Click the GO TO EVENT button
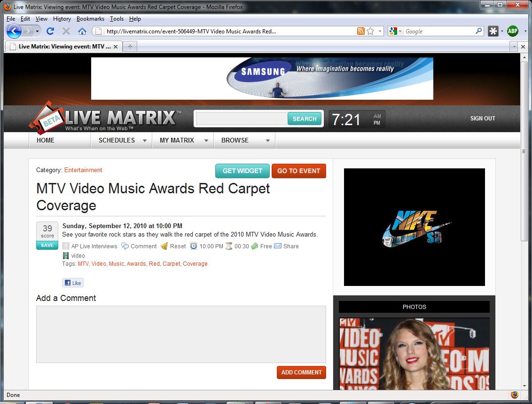This screenshot has width=532, height=404. coord(298,171)
